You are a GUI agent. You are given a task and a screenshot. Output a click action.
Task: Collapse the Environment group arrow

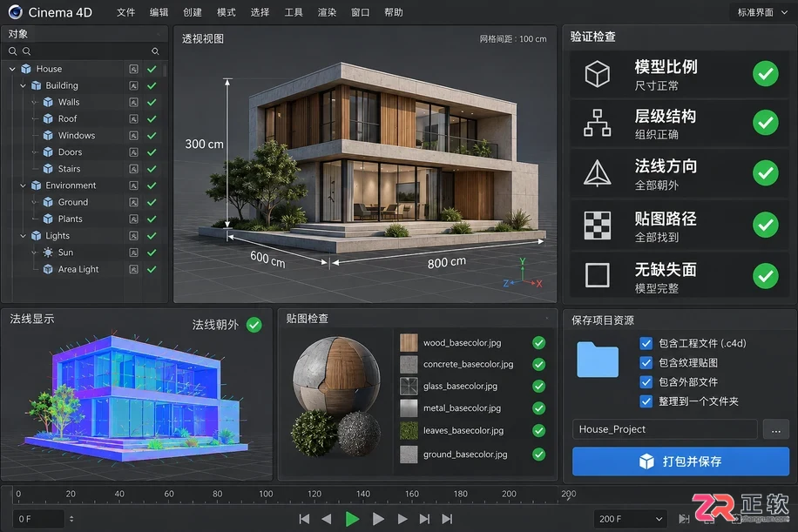(x=23, y=185)
